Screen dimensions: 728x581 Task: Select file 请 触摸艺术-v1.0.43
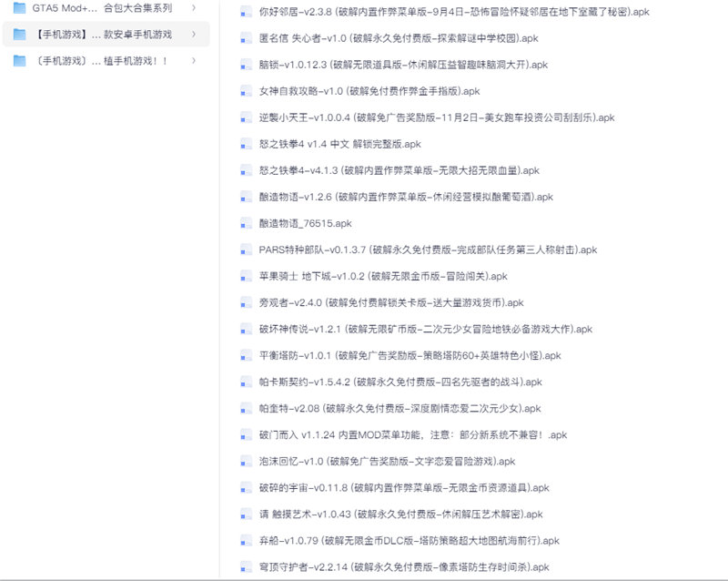[x=400, y=515]
